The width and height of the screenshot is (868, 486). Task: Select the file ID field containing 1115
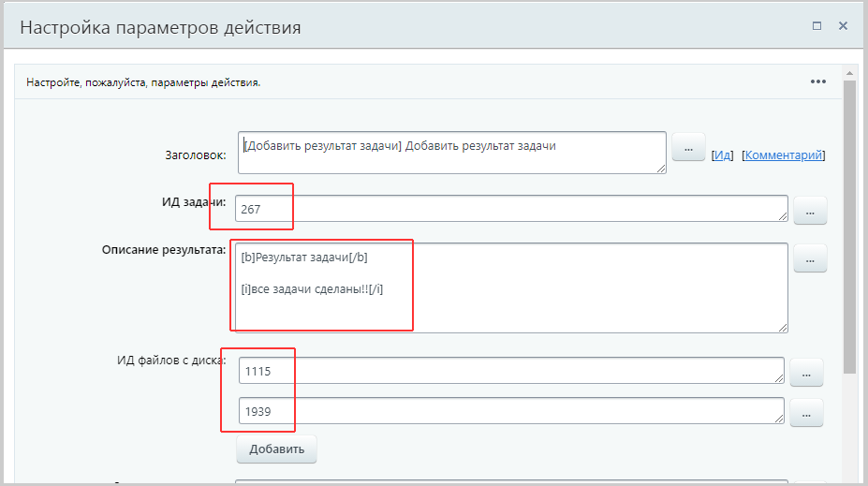pos(510,371)
